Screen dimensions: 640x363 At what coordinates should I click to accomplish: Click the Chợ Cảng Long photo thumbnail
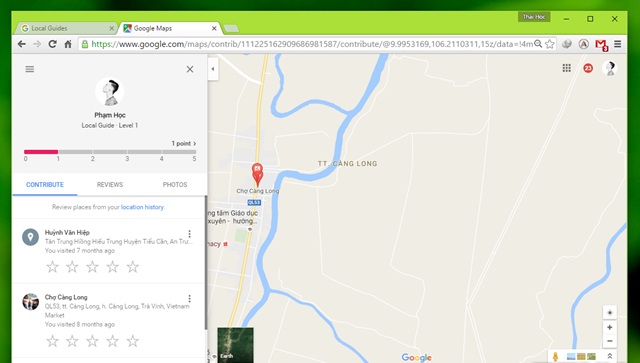click(30, 302)
